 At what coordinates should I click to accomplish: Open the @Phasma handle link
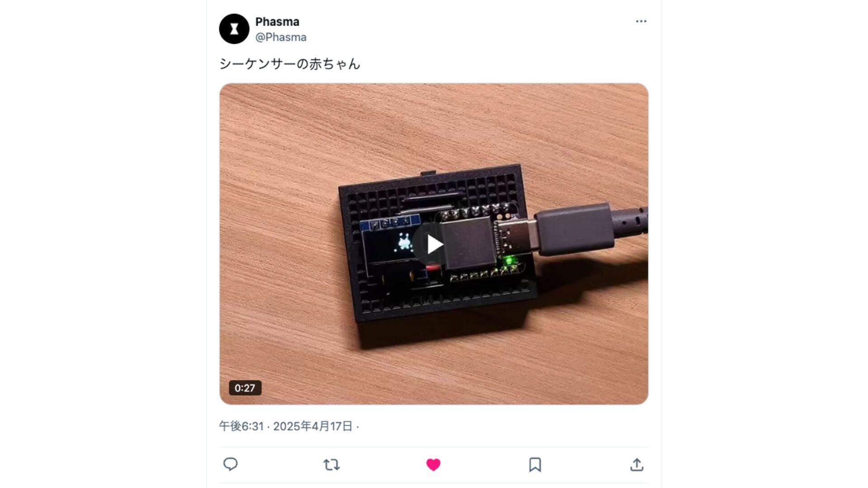coord(281,37)
